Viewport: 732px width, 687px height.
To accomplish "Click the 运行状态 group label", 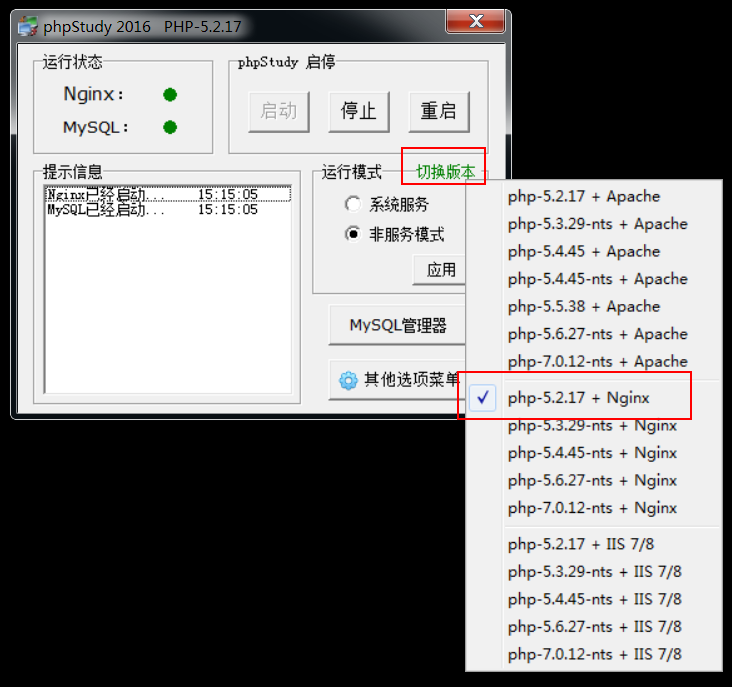I will coord(72,62).
